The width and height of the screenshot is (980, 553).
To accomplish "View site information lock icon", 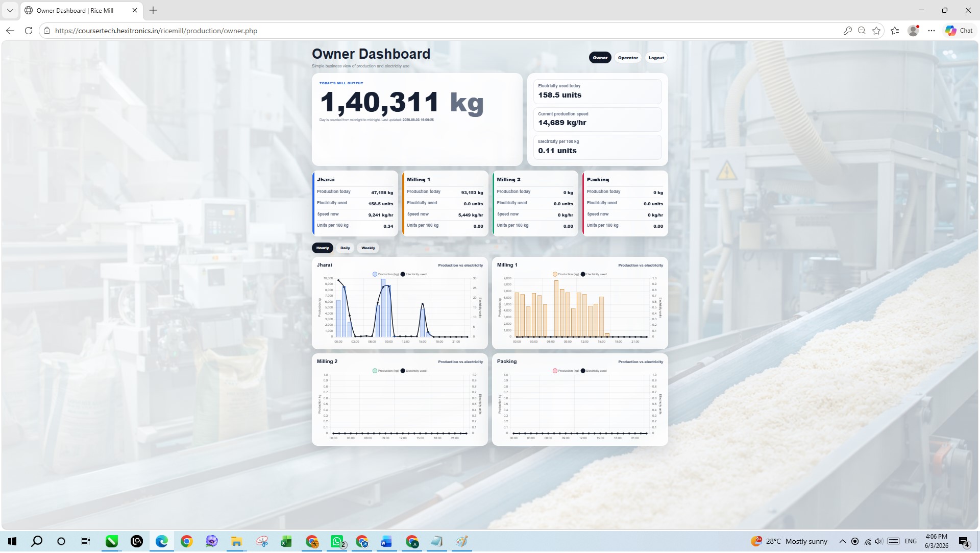I will click(47, 31).
